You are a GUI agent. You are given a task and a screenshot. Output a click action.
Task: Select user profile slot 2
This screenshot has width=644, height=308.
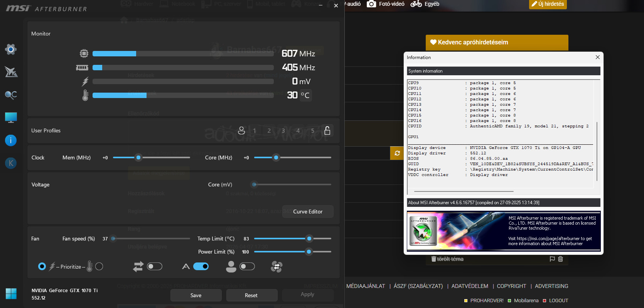pos(269,131)
